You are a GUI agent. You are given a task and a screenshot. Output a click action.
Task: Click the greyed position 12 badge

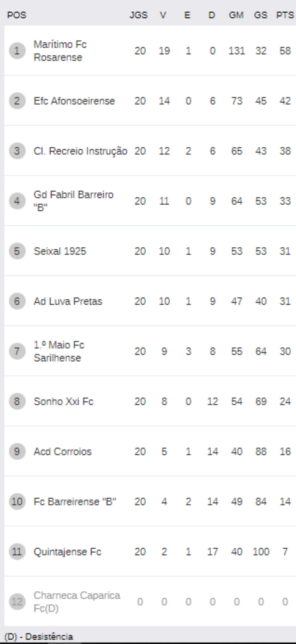coord(17,602)
